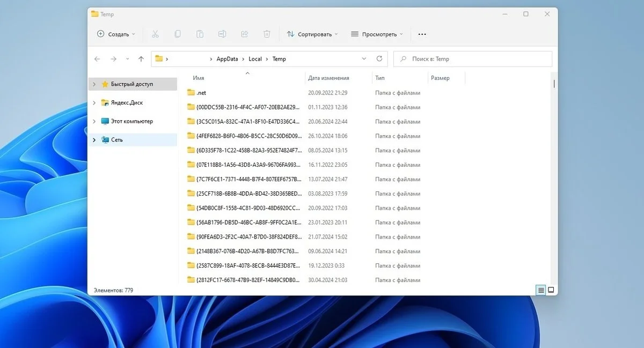Refresh the folder with the reload icon

(x=379, y=59)
